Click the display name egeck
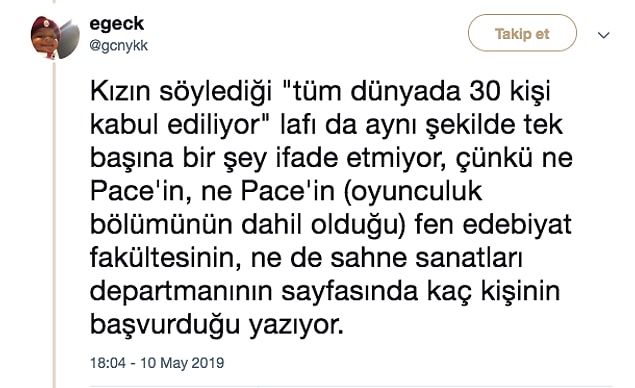 click(x=117, y=23)
